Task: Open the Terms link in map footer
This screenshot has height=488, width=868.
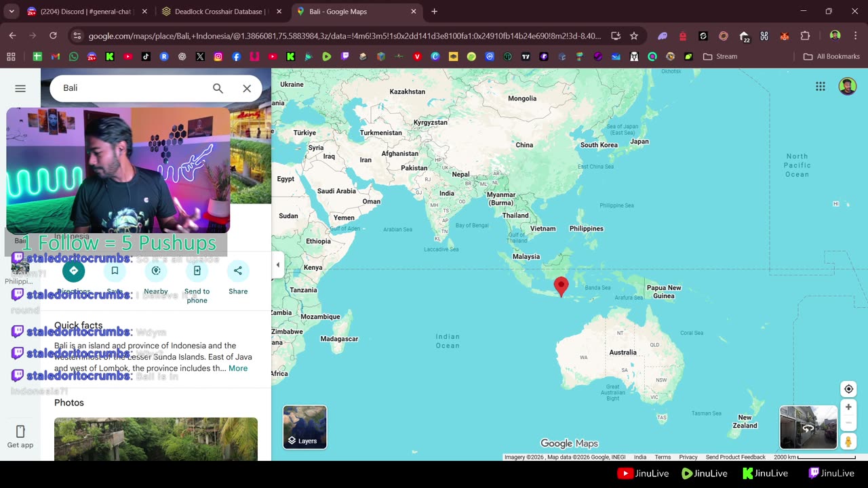Action: click(663, 457)
